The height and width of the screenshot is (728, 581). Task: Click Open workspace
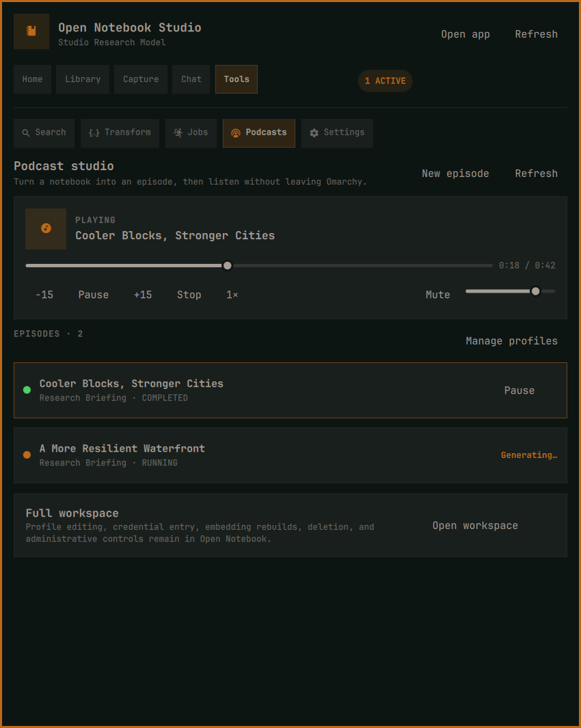tap(475, 526)
